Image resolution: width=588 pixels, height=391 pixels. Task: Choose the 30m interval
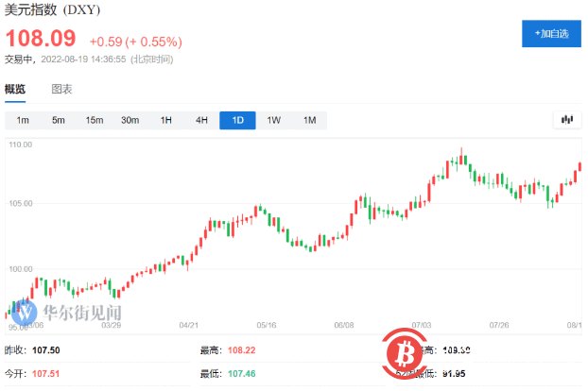pos(130,120)
